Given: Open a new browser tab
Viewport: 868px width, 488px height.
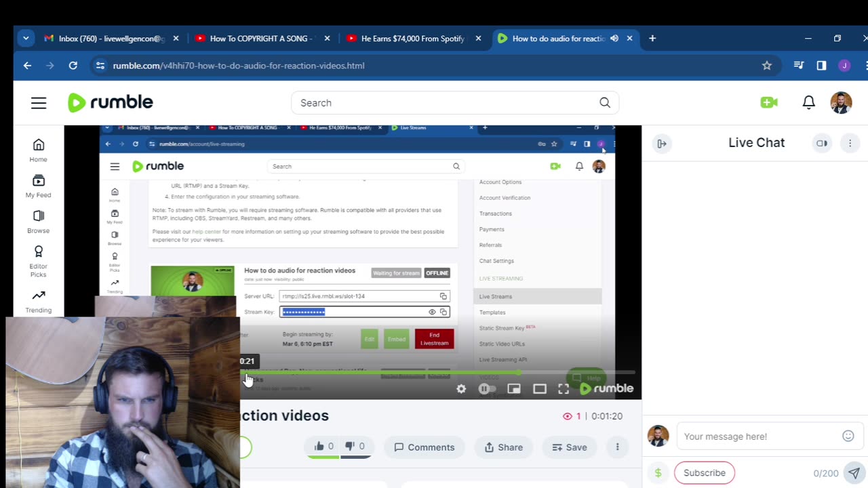Looking at the screenshot, I should tap(652, 39).
